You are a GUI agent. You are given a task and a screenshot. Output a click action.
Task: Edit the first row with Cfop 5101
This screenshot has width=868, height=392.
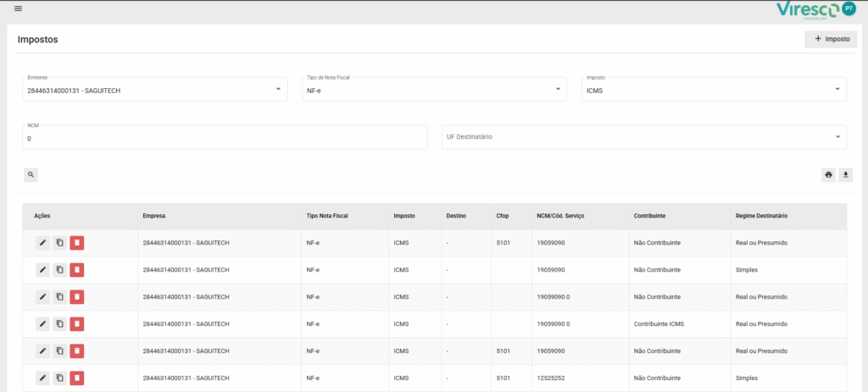point(42,243)
